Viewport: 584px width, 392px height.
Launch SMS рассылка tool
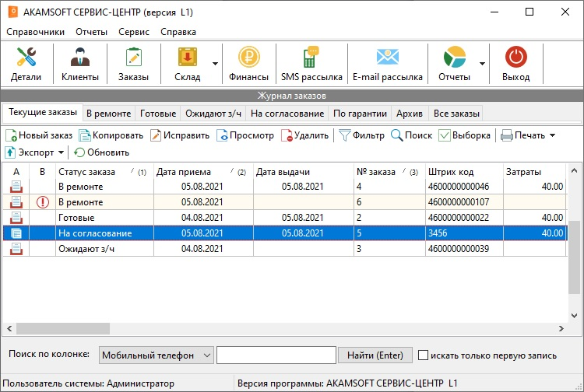click(311, 64)
